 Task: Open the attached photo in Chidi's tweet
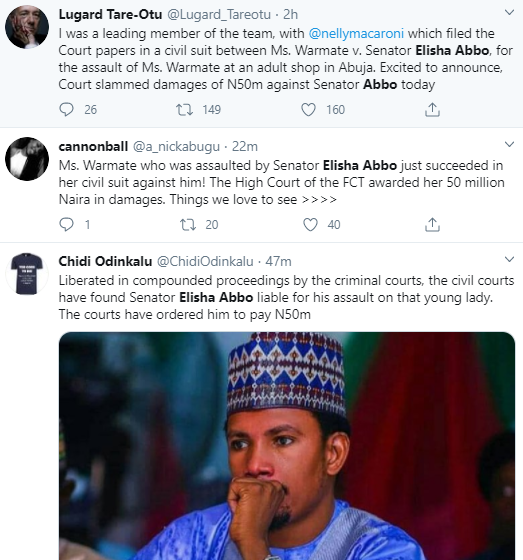(x=287, y=446)
